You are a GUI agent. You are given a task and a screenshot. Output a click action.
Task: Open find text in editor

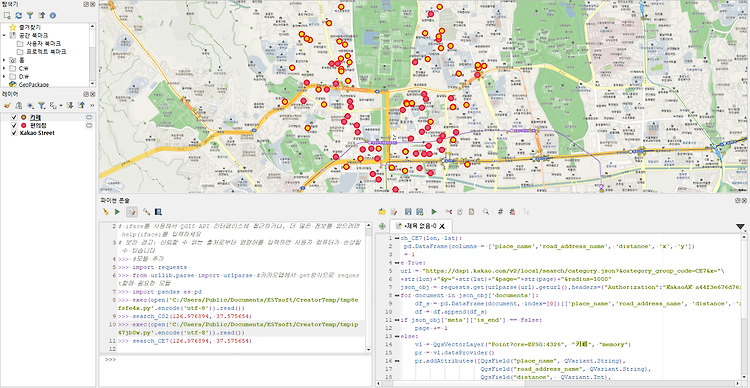point(486,211)
